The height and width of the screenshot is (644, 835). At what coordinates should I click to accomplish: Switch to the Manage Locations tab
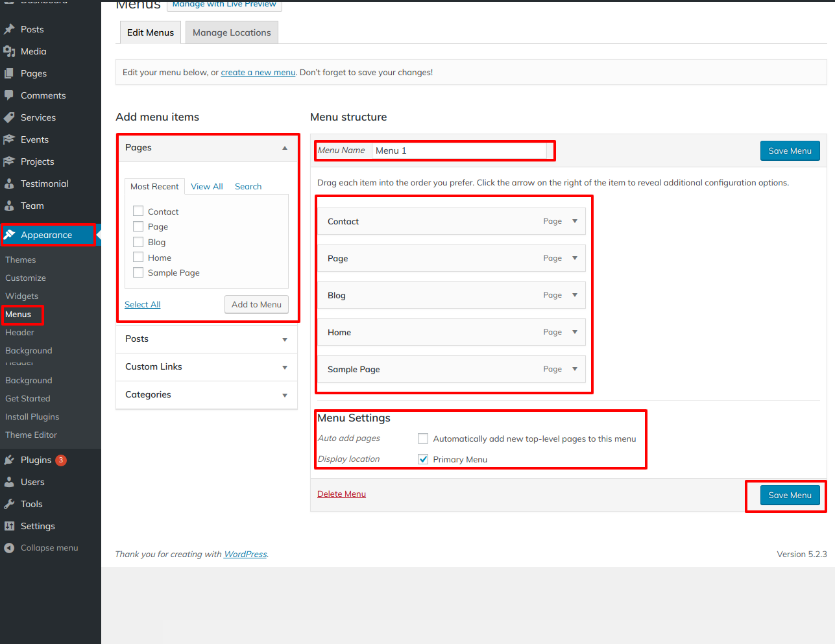tap(232, 32)
